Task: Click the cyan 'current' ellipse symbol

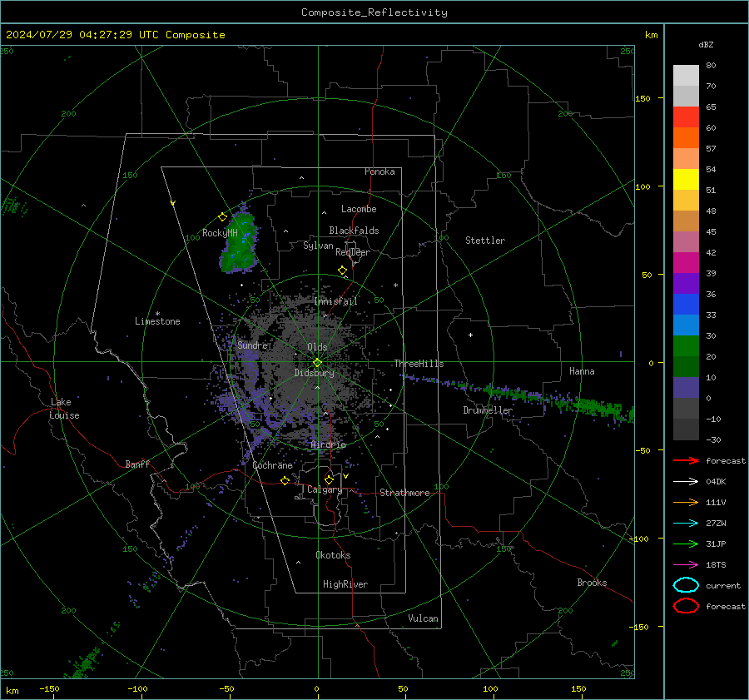Action: point(686,585)
